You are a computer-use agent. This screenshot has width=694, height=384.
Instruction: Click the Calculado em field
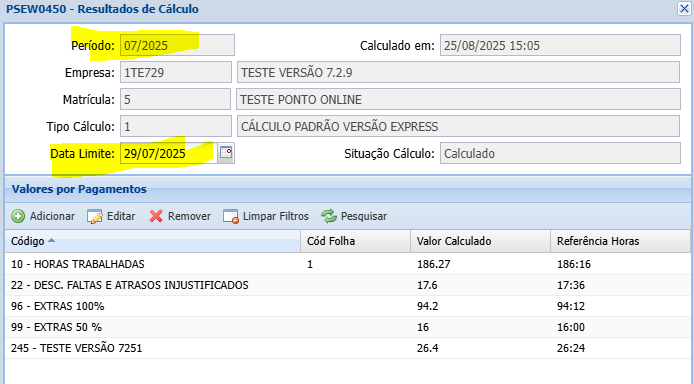[x=560, y=45]
